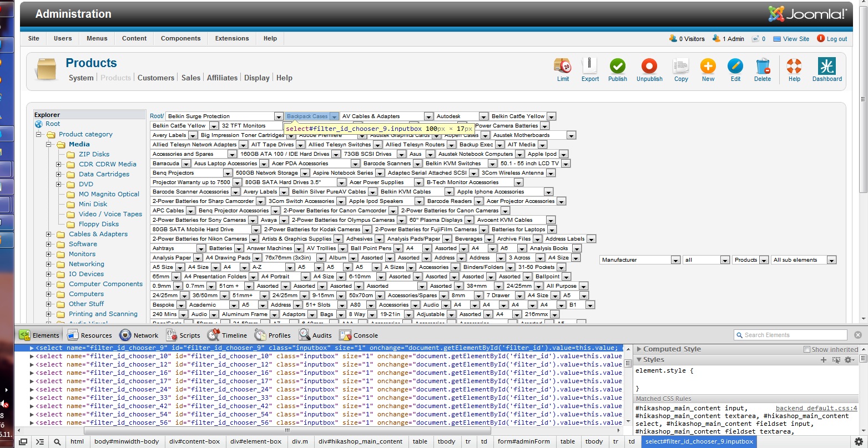Click the Delete trash bin icon
This screenshot has width=868, height=448.
(x=763, y=66)
